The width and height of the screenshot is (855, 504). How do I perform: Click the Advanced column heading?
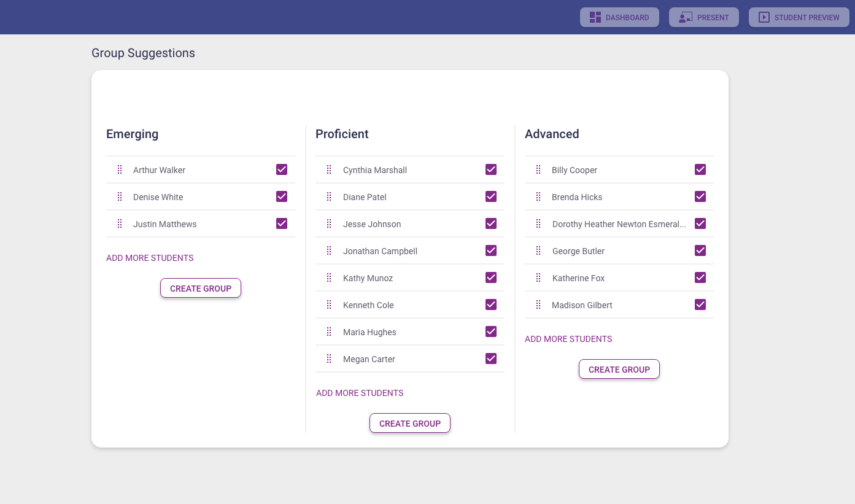point(552,134)
